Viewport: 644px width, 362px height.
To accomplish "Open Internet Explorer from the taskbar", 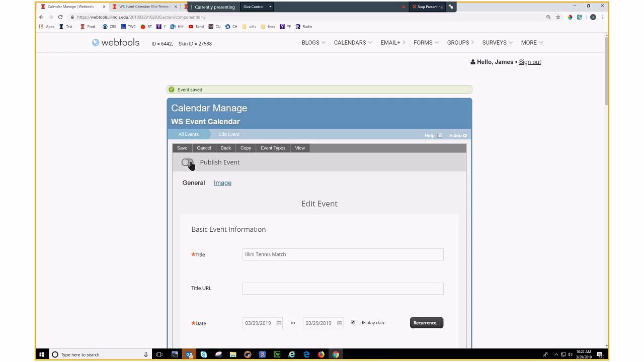I will pyautogui.click(x=292, y=354).
